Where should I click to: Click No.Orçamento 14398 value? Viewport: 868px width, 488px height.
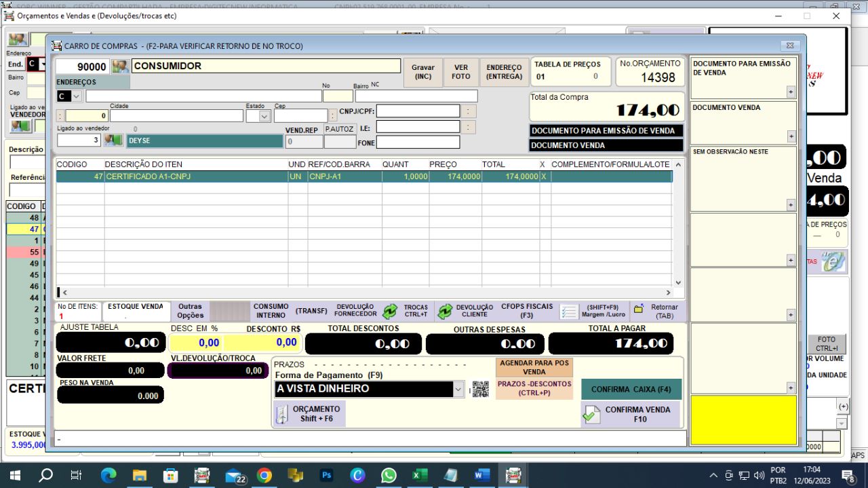(x=658, y=77)
